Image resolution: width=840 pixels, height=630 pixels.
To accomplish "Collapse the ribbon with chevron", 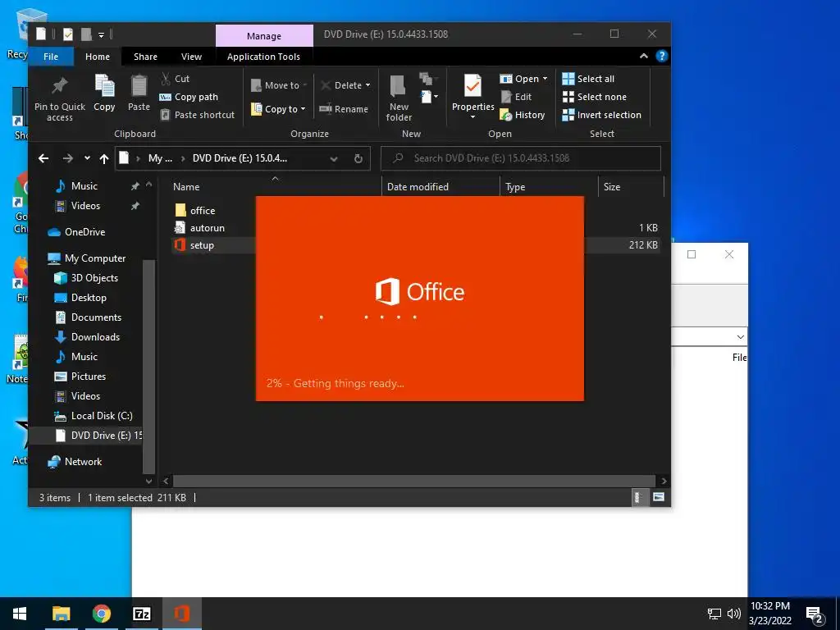I will click(644, 57).
